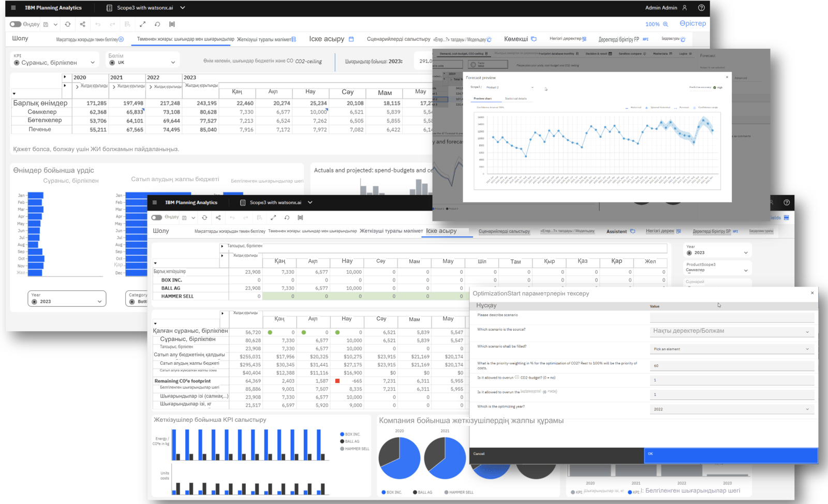Close the OptimizationStart dialog with X

[812, 293]
